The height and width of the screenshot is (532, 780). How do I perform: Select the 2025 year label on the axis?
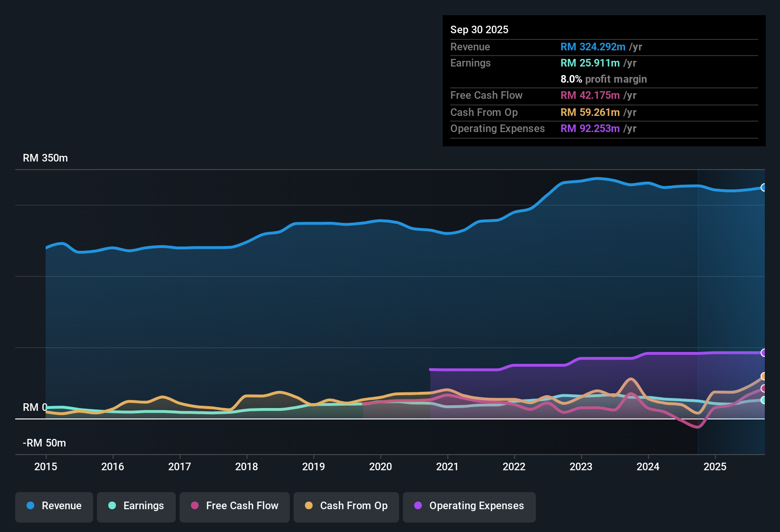coord(716,467)
